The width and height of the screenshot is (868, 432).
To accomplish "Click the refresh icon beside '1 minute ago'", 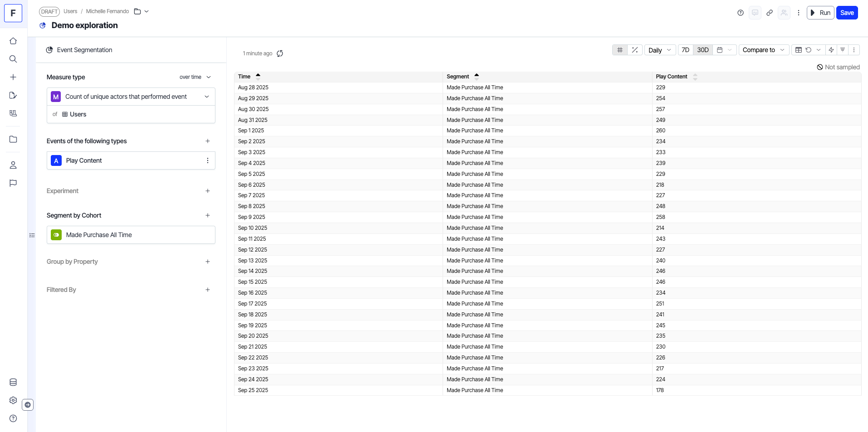I will [280, 53].
